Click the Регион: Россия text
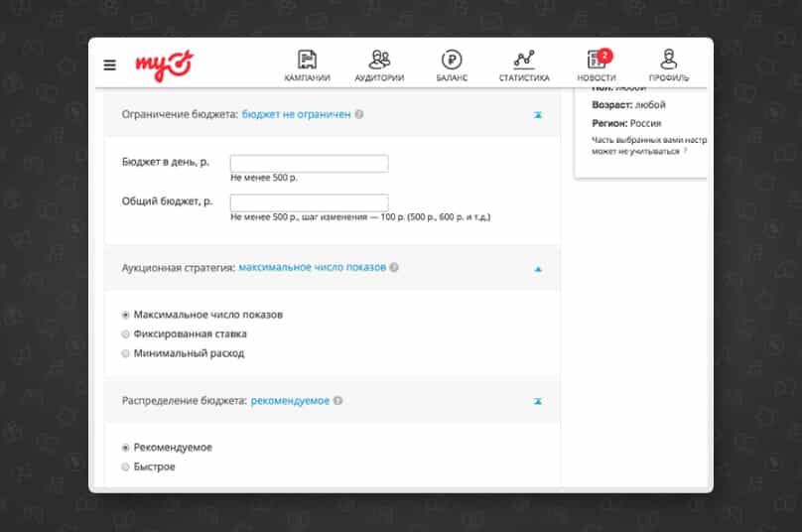 [x=626, y=123]
